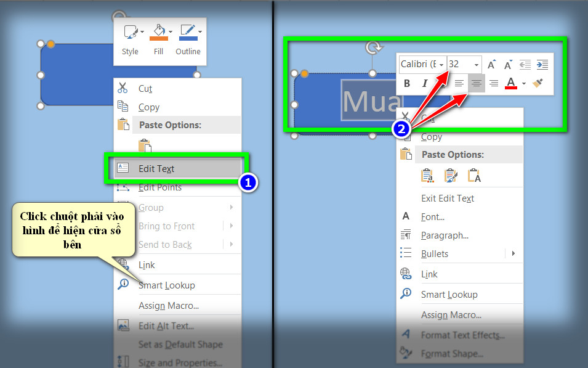Open the Calibri font name dropdown
Screen dimensions: 588x368
pyautogui.click(x=422, y=64)
